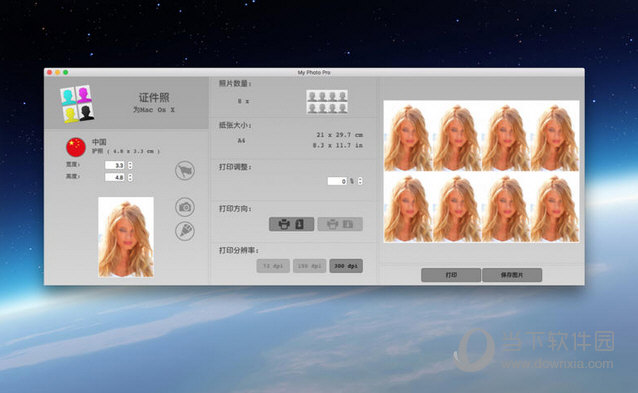Choose portrait print orientation button
This screenshot has width=638, height=393.
[291, 224]
